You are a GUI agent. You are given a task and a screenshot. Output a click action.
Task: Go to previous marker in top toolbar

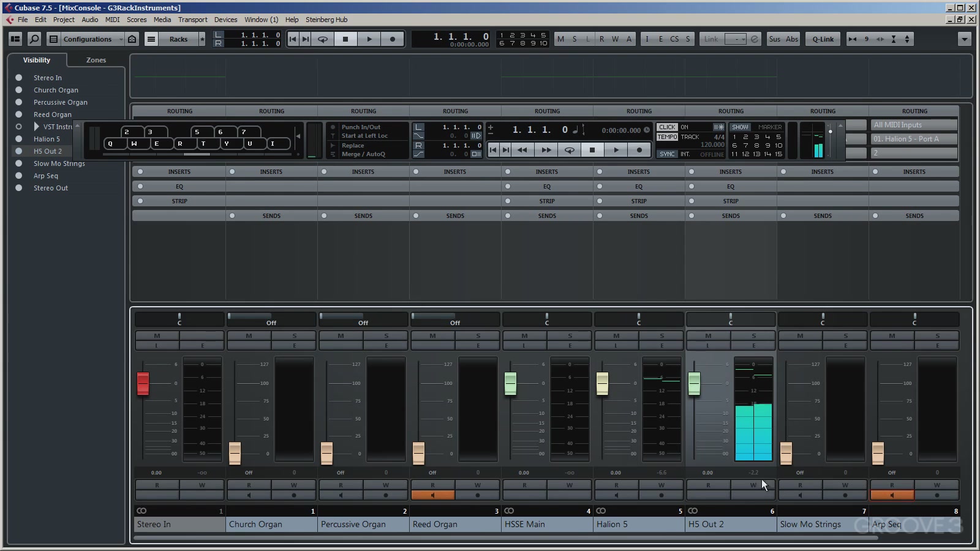[293, 39]
